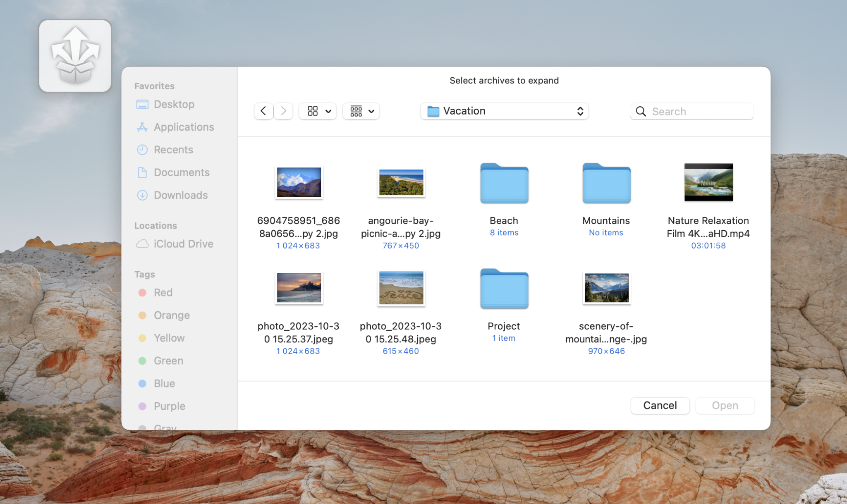The image size is (847, 504).
Task: Select the Nature Relaxation Film video
Action: click(x=708, y=182)
